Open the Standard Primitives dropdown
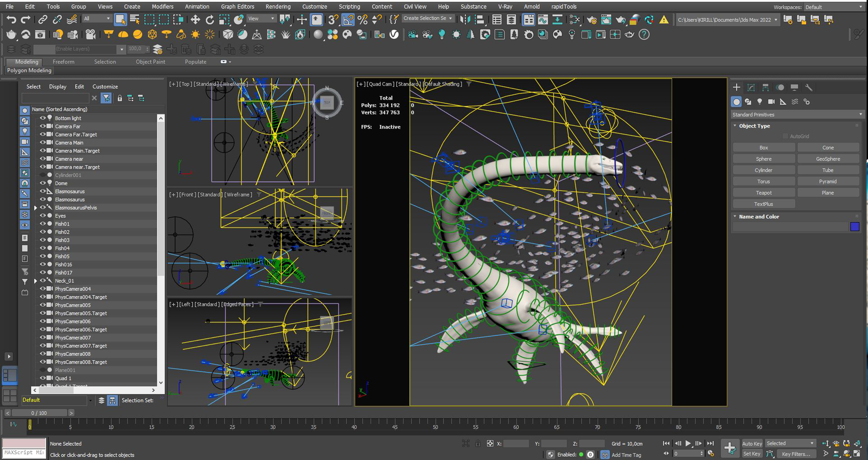The image size is (868, 460). (797, 115)
